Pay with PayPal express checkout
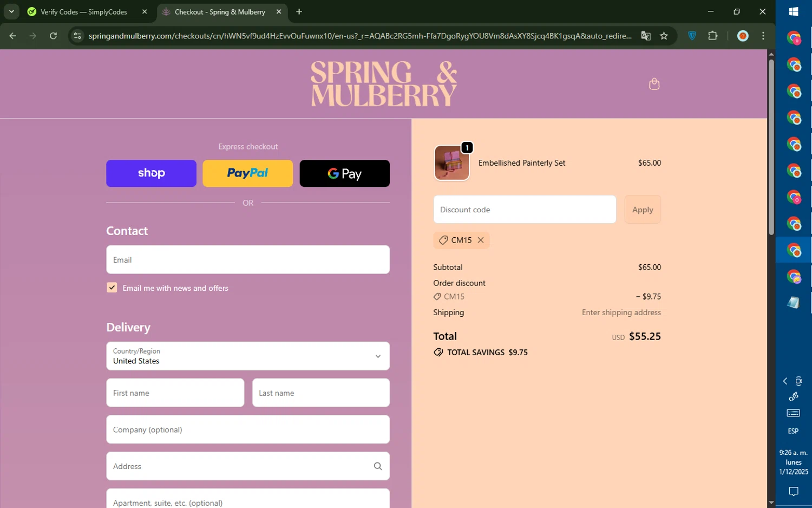The height and width of the screenshot is (508, 812). pos(247,173)
